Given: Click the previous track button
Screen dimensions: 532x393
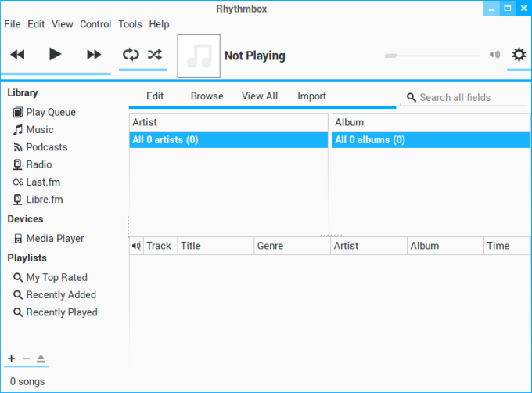Looking at the screenshot, I should pyautogui.click(x=18, y=55).
